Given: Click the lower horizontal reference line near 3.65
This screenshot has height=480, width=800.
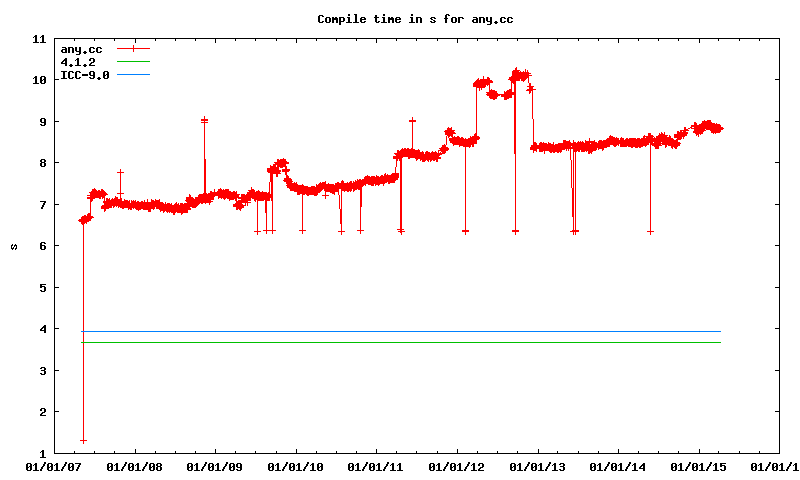Looking at the screenshot, I should [x=400, y=343].
